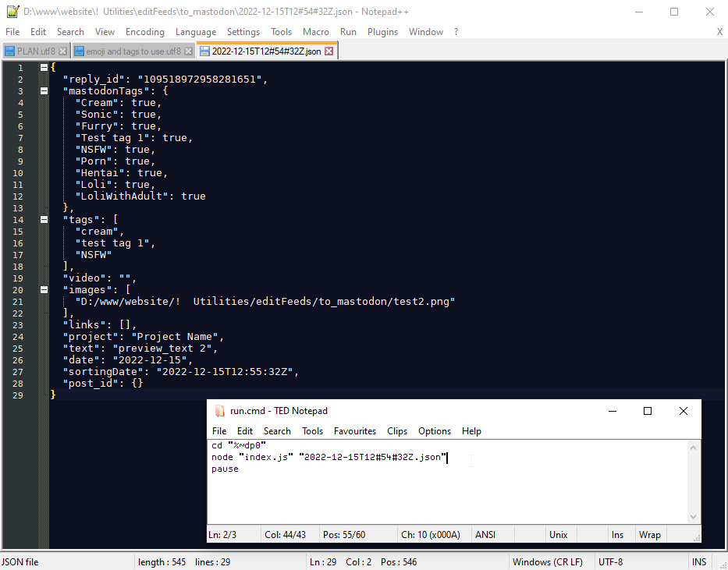This screenshot has width=728, height=570.
Task: Open the Plugins menu in Notepad++
Action: tap(382, 32)
